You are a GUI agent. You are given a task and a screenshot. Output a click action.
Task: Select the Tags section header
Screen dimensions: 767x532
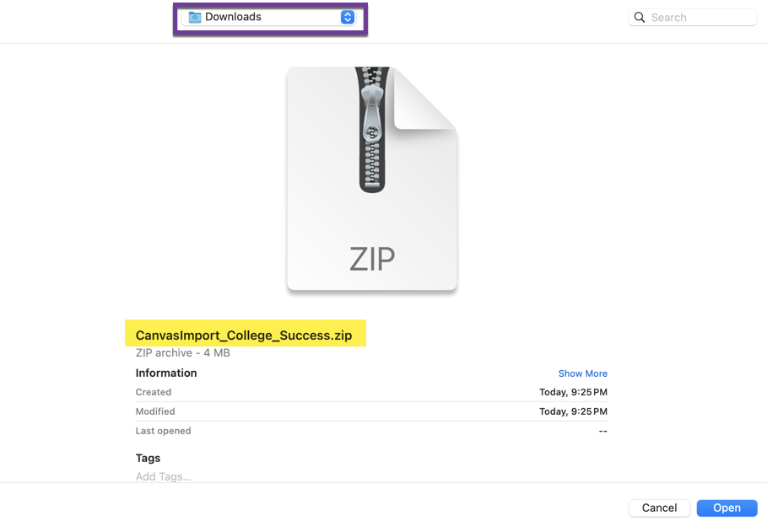point(148,458)
